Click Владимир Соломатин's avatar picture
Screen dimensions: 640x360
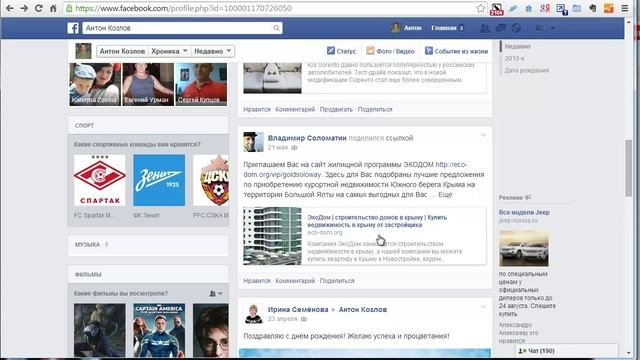click(253, 142)
